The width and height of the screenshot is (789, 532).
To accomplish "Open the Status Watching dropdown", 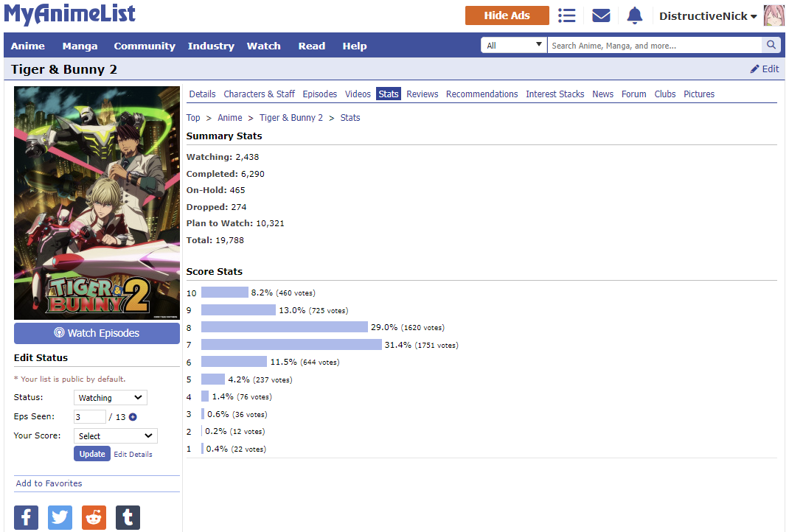I will click(x=110, y=397).
